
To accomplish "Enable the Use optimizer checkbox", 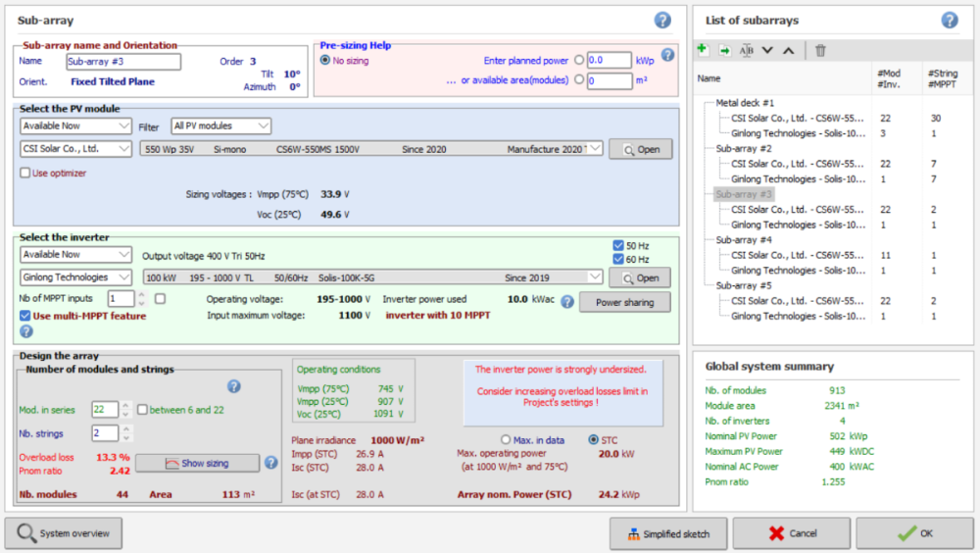I will point(25,174).
